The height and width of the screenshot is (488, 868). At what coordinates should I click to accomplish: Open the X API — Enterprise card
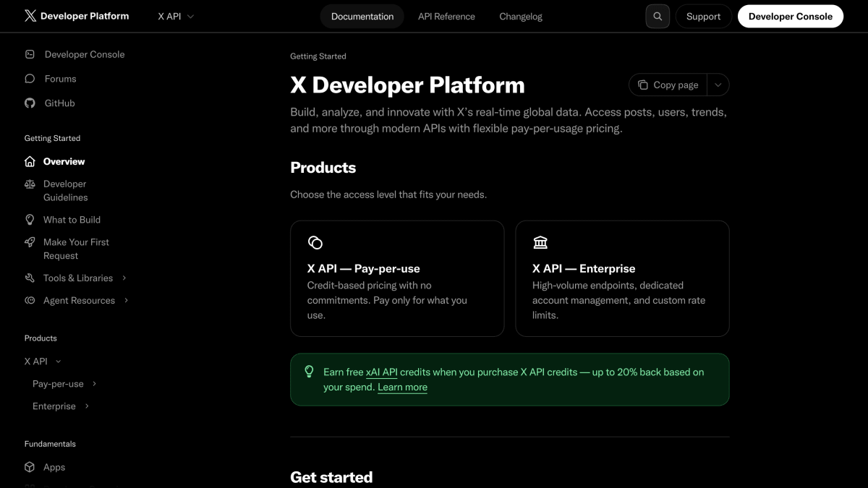click(622, 278)
